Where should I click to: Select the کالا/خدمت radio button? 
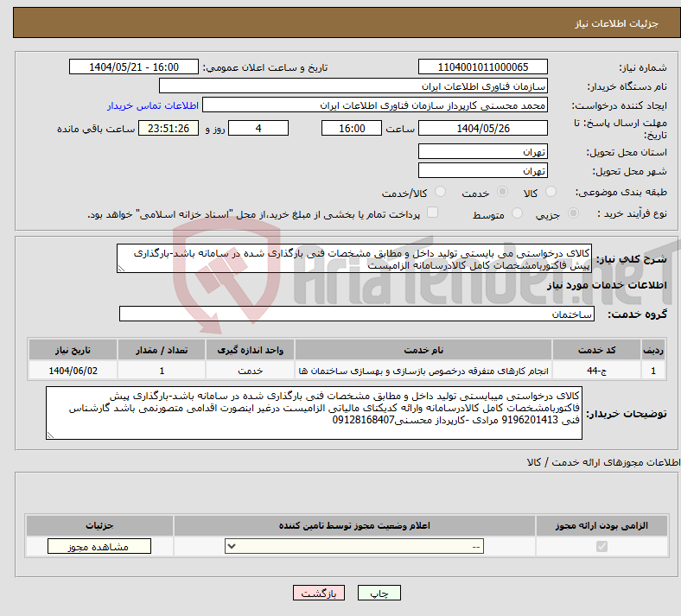pos(441,192)
